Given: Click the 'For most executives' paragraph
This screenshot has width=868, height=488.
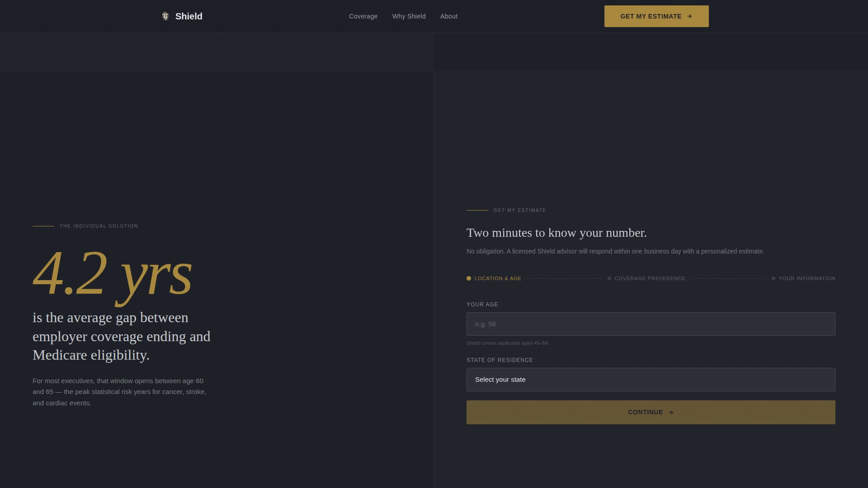Looking at the screenshot, I should pos(119,392).
